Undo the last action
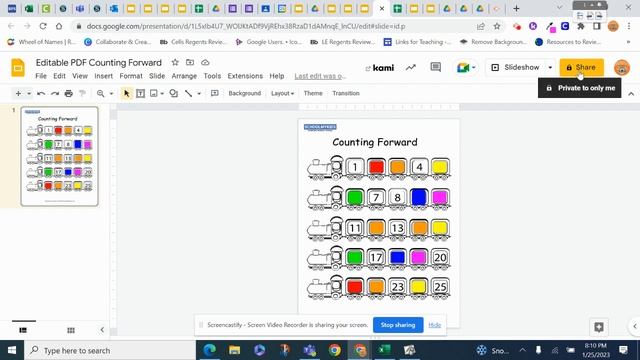Image resolution: width=640 pixels, height=360 pixels. [41, 93]
